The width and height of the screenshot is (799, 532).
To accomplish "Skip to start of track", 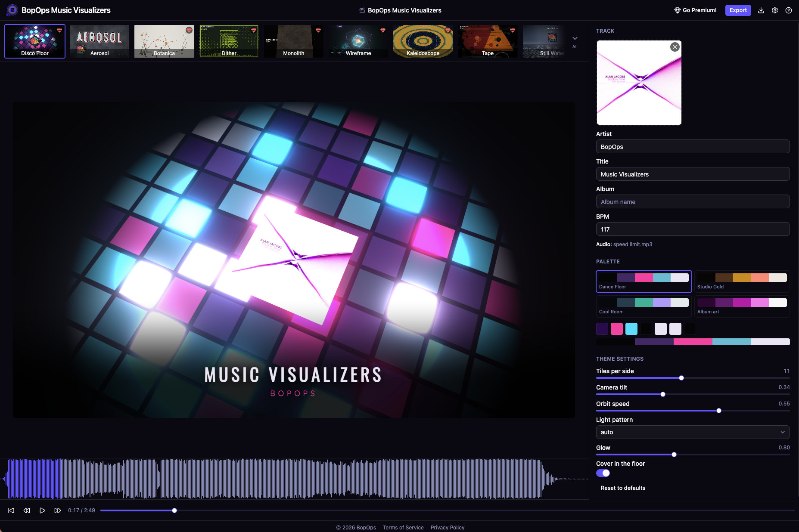I will click(x=11, y=510).
